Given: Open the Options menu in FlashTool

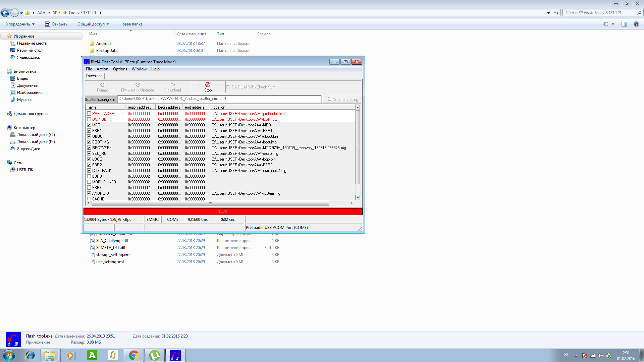Looking at the screenshot, I should (120, 69).
